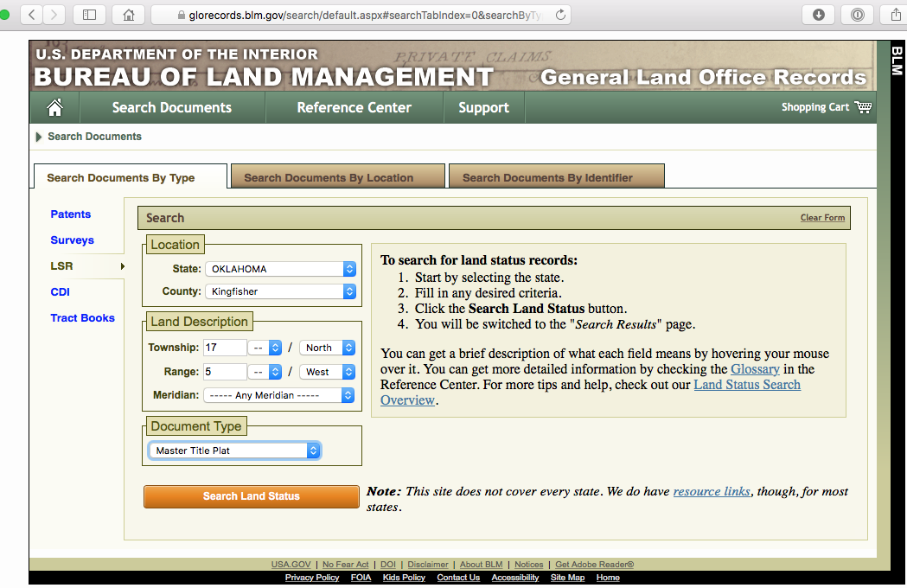This screenshot has width=907, height=588.
Task: Go to GLO Records home icon
Action: [x=54, y=107]
